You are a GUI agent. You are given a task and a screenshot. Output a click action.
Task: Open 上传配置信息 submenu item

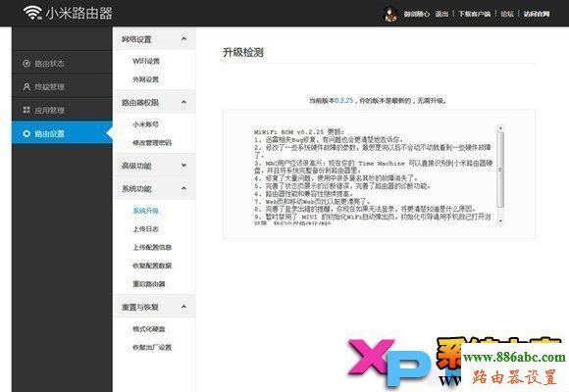tap(152, 247)
